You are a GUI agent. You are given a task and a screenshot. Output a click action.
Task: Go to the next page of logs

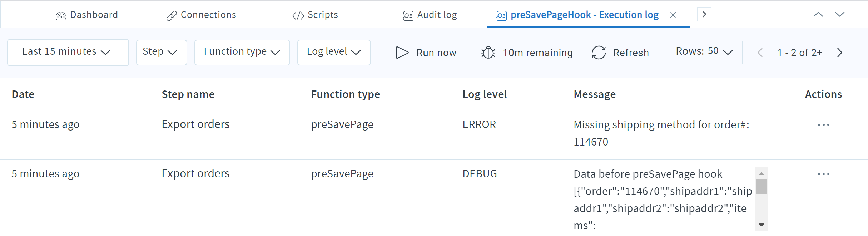pyautogui.click(x=840, y=53)
